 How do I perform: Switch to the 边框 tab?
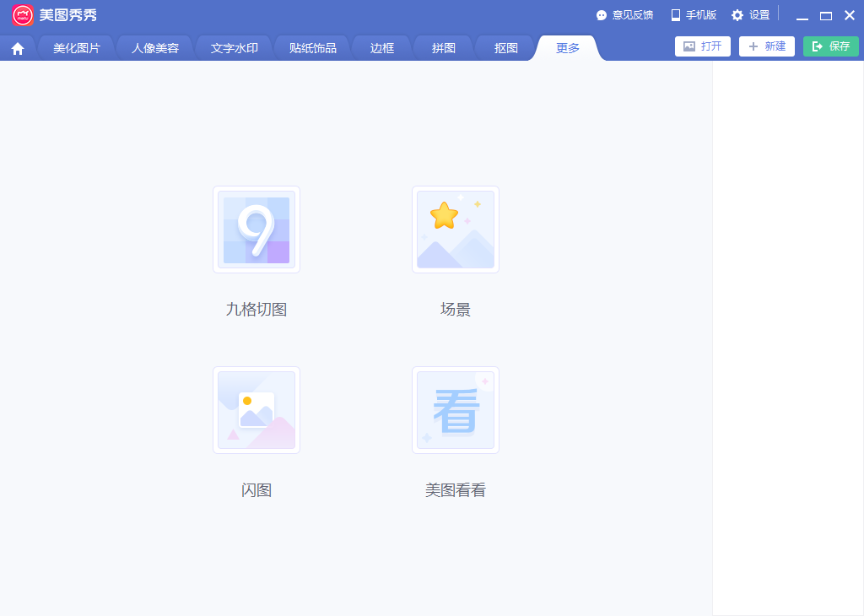tap(382, 48)
